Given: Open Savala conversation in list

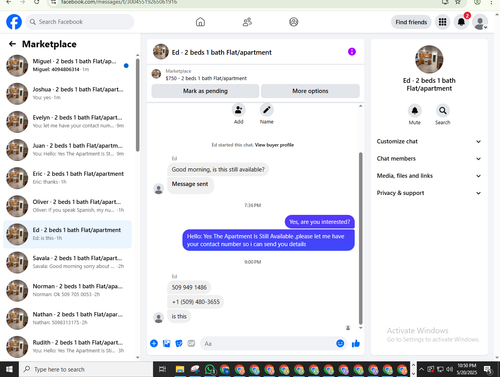Looking at the screenshot, I should click(x=67, y=262).
